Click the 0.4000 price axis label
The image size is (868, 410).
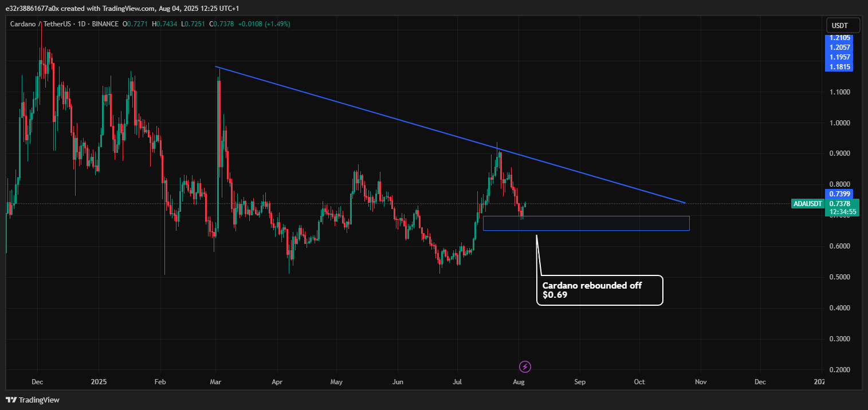(839, 308)
